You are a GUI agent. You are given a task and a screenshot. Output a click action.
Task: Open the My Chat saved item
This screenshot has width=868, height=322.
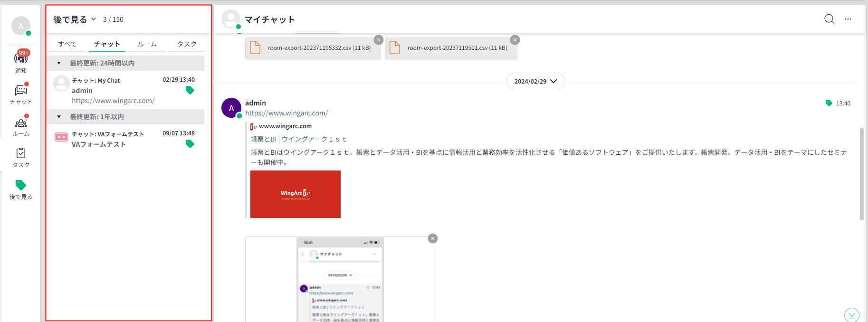point(125,90)
